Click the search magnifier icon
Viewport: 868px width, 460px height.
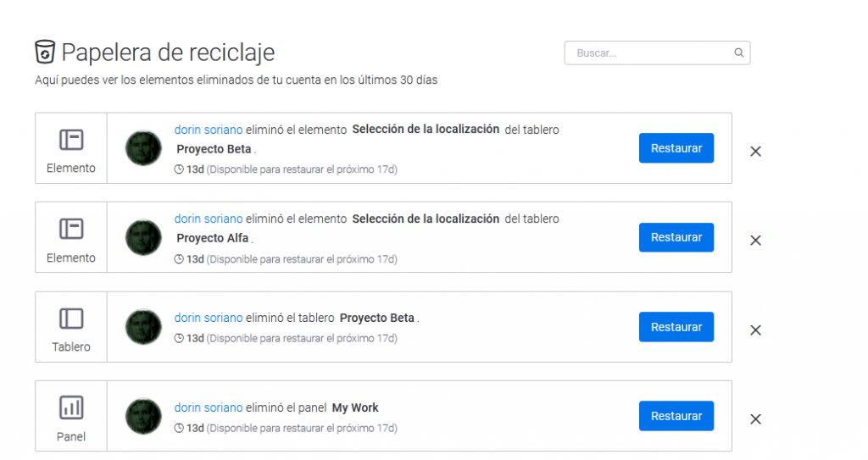[739, 53]
